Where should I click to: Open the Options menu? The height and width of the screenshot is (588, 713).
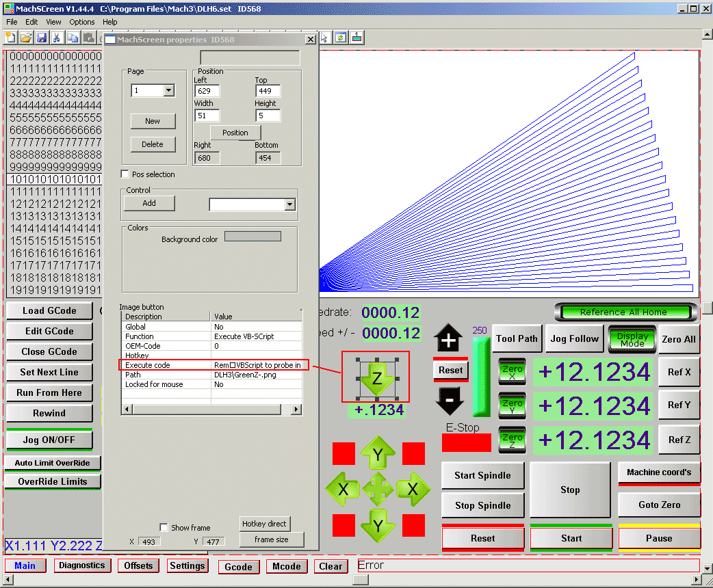(82, 22)
